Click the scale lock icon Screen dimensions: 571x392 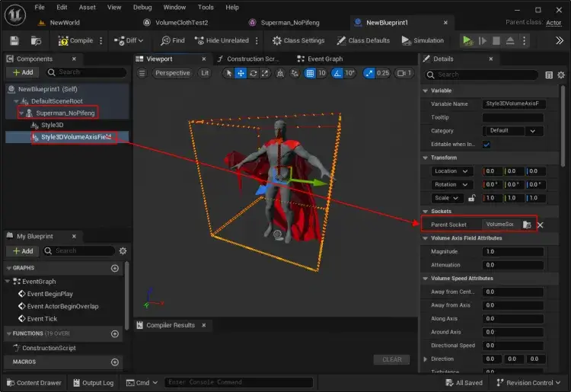(471, 198)
